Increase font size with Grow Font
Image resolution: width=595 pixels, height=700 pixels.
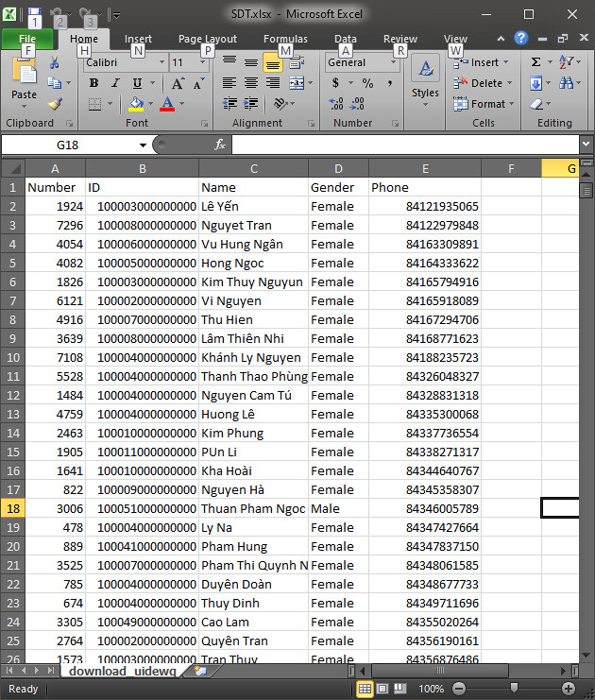[178, 83]
